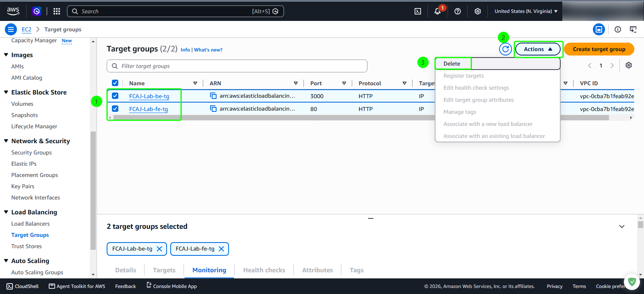
Task: Remove FCAJ-Lab-fe-tg from selection chips
Action: pyautogui.click(x=221, y=249)
